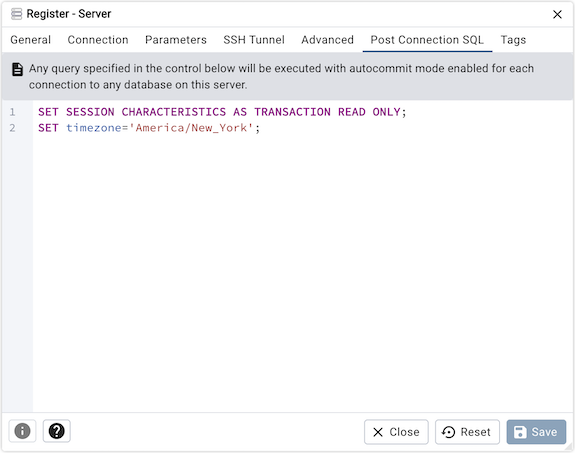Close dialog with X icon in title bar
This screenshot has width=575, height=453.
pyautogui.click(x=557, y=14)
